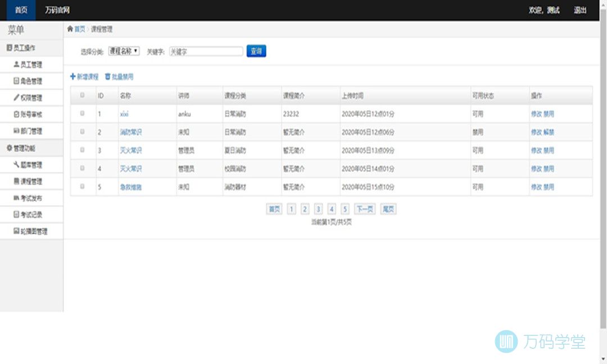607x364 pixels.
Task: Click the 下一页 next page button
Action: (x=365, y=210)
